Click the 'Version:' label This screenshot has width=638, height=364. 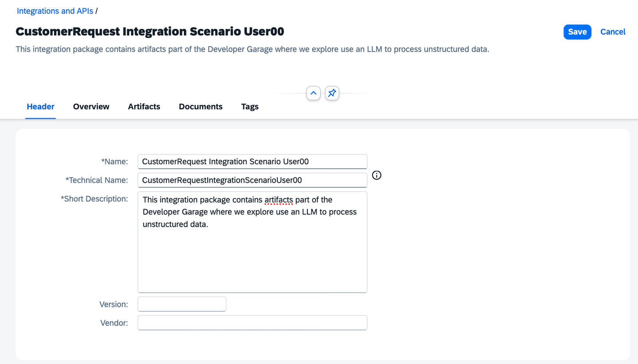point(114,304)
